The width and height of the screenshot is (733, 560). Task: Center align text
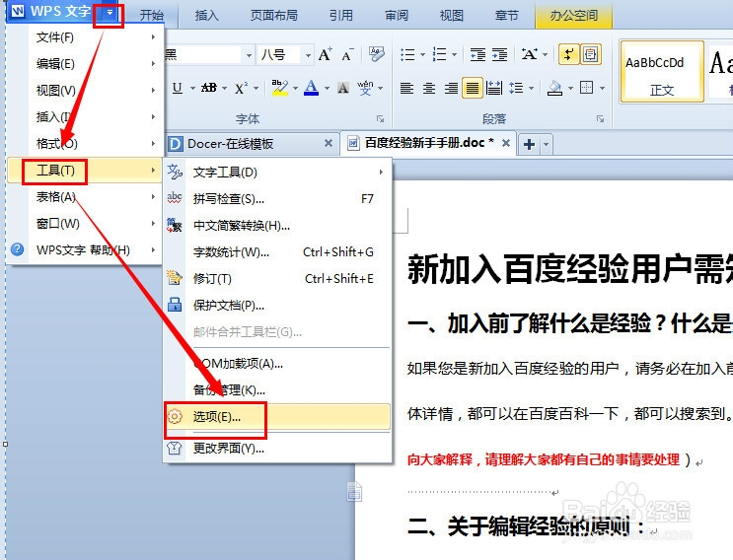429,88
